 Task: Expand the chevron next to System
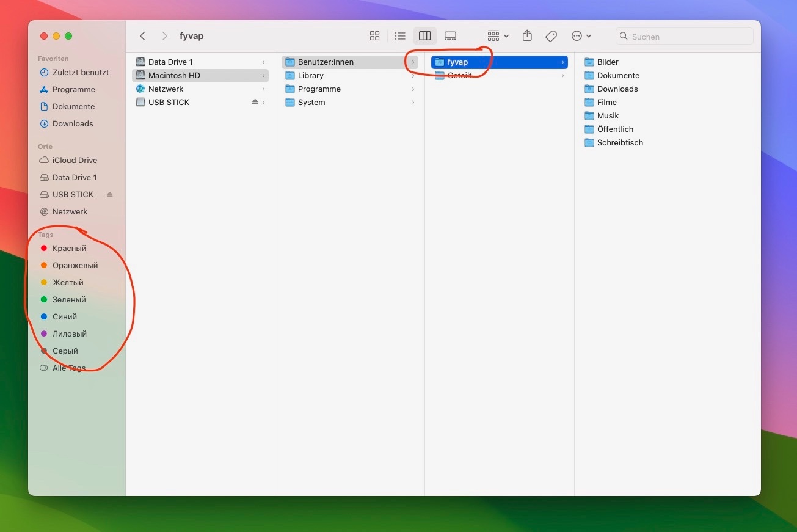[413, 102]
